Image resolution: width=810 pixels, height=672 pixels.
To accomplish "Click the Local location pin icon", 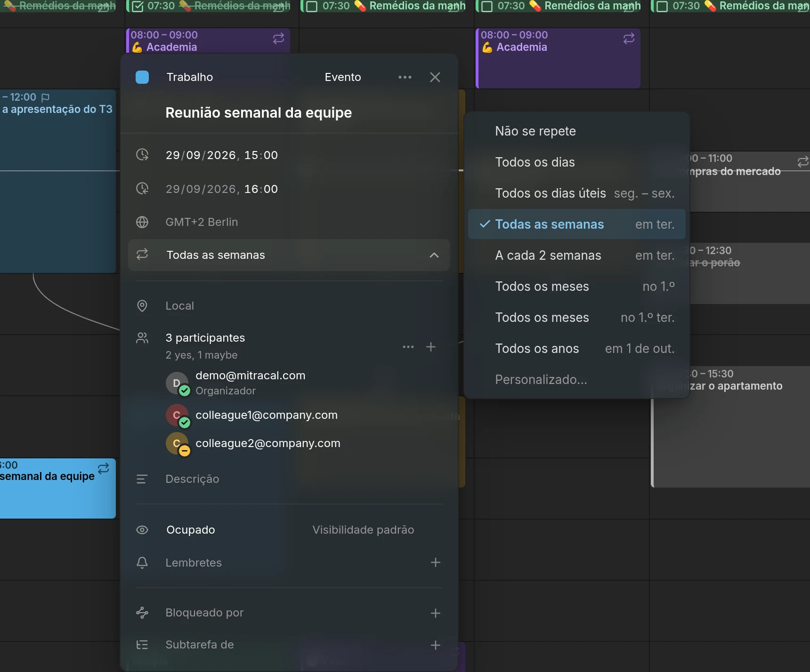I will coord(142,306).
